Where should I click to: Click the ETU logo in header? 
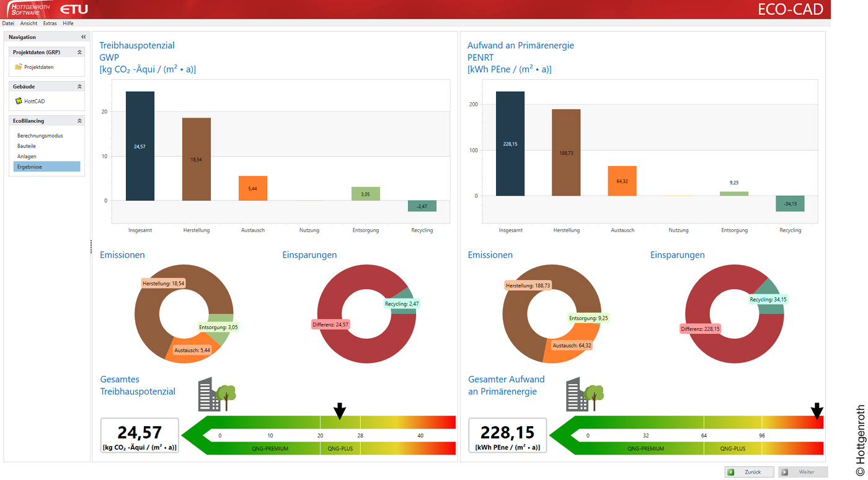coord(74,9)
